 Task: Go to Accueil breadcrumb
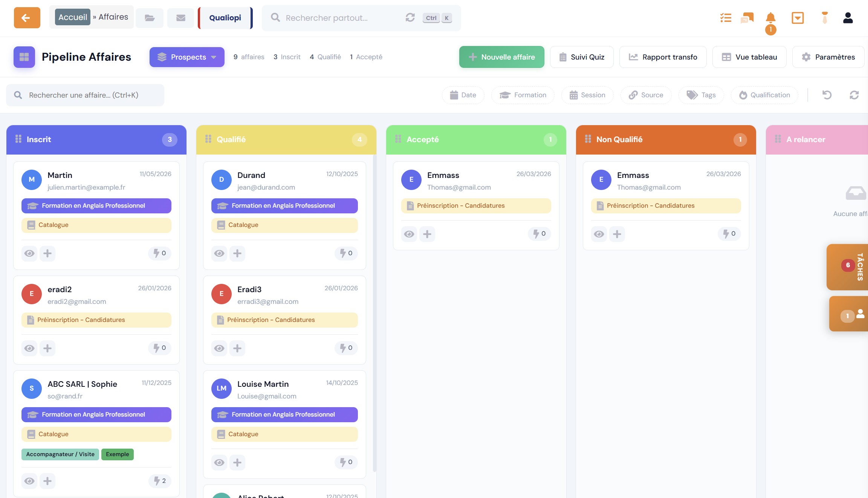73,17
